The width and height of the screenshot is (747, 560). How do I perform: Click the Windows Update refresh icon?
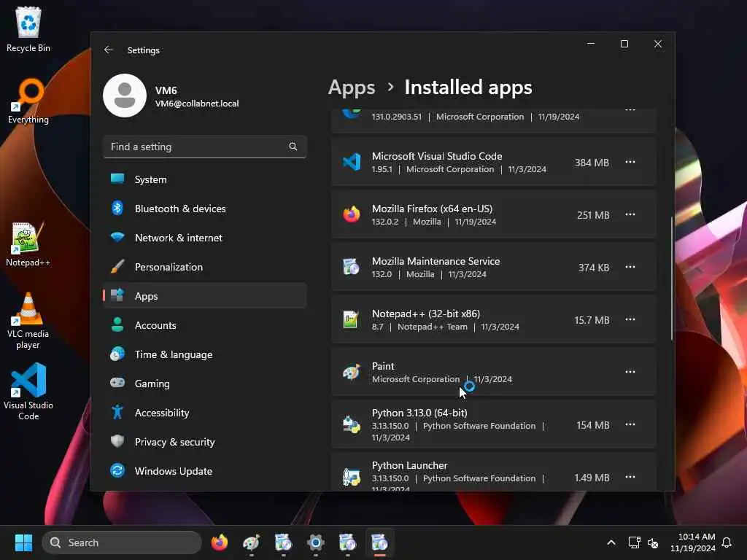(117, 470)
